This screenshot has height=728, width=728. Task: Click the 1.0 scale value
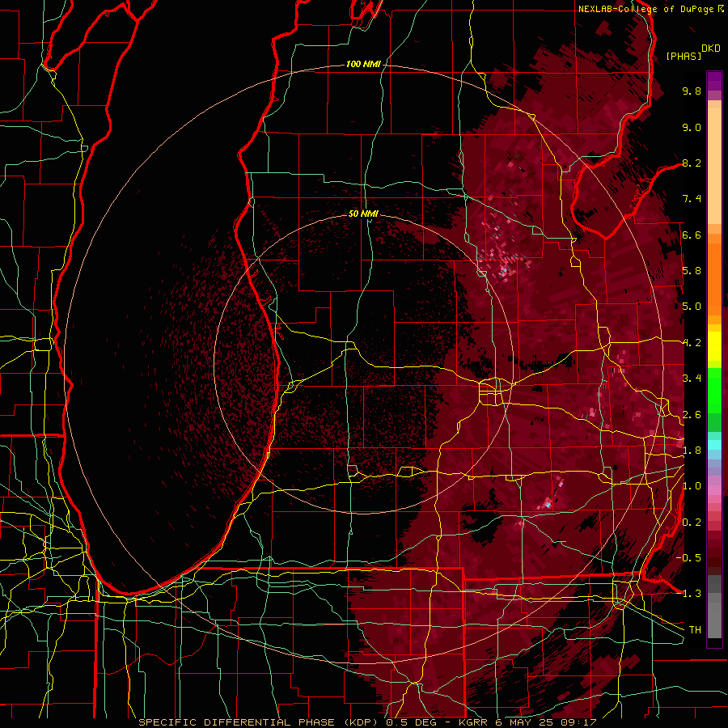click(692, 486)
